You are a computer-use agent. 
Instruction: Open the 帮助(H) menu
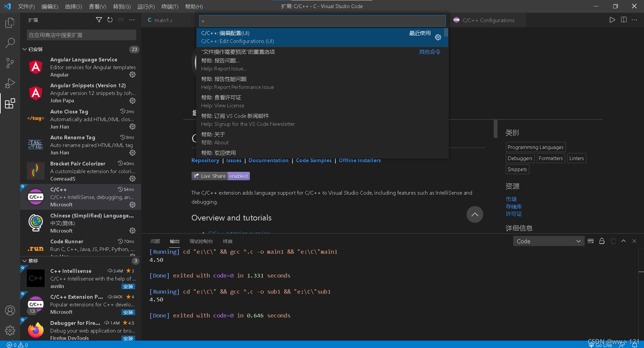click(x=194, y=6)
